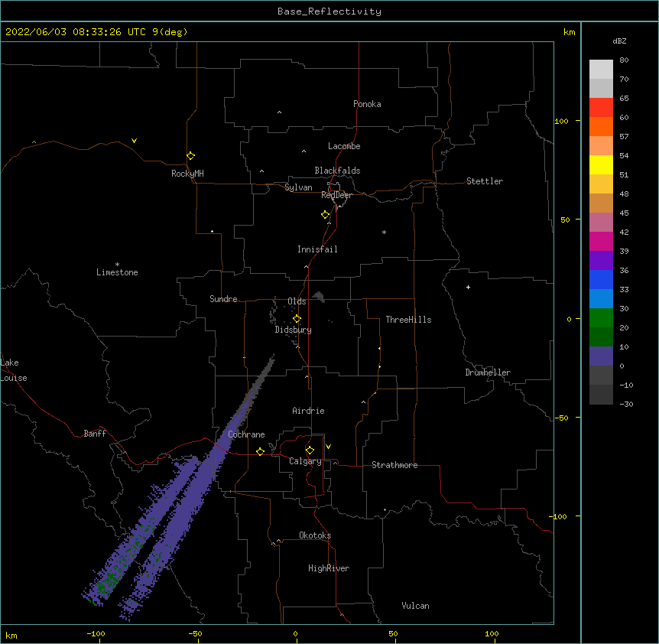Click the yellow marker east of Cochrane
This screenshot has width=659, height=644.
260,451
